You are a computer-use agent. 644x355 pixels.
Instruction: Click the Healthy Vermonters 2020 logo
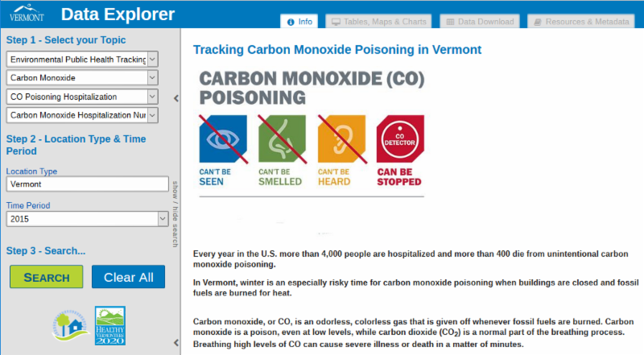pyautogui.click(x=110, y=325)
